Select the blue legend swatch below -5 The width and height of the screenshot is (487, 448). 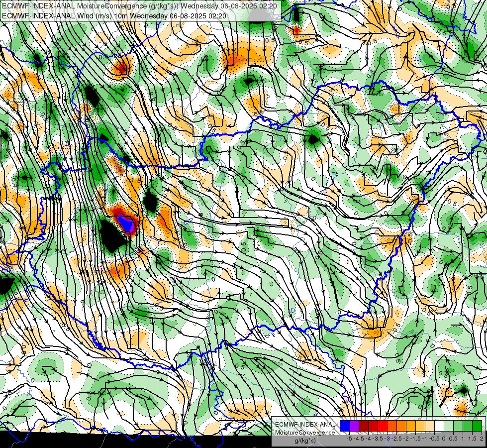(x=345, y=426)
